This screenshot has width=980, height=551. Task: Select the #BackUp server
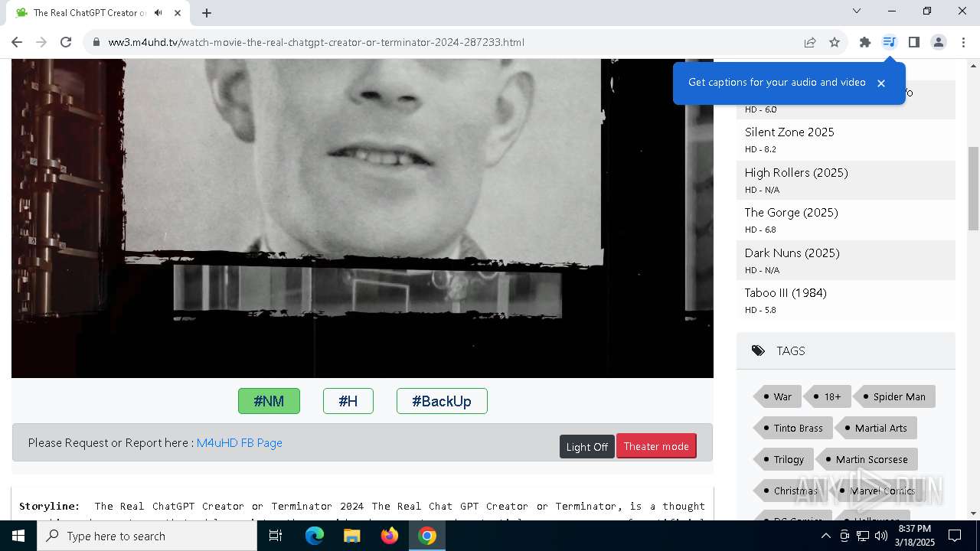click(x=442, y=401)
